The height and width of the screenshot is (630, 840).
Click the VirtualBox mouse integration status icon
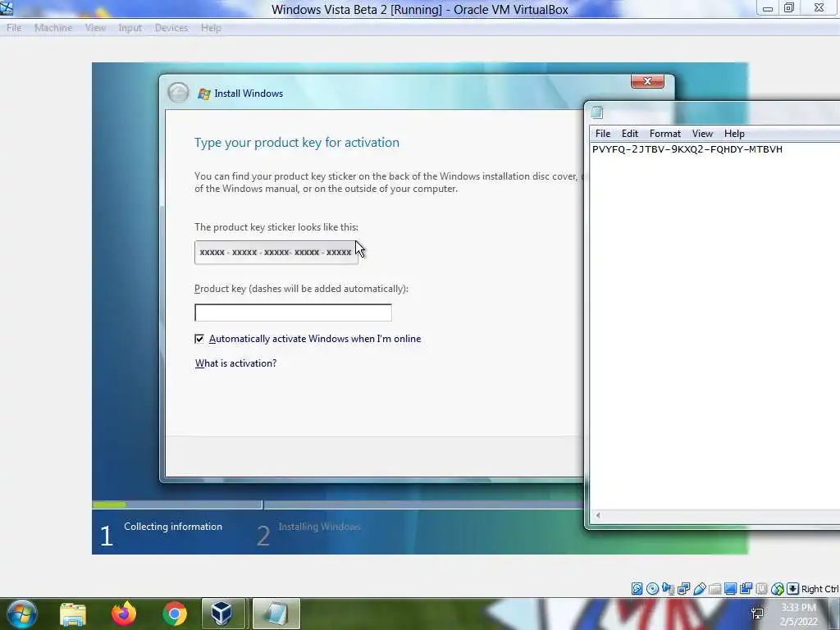click(778, 589)
